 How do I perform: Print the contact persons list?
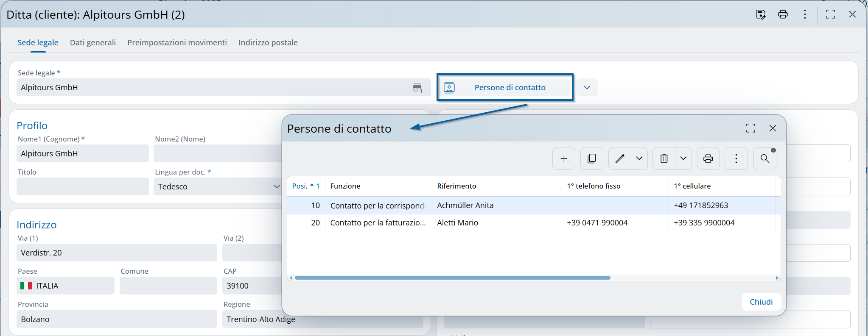coord(708,158)
